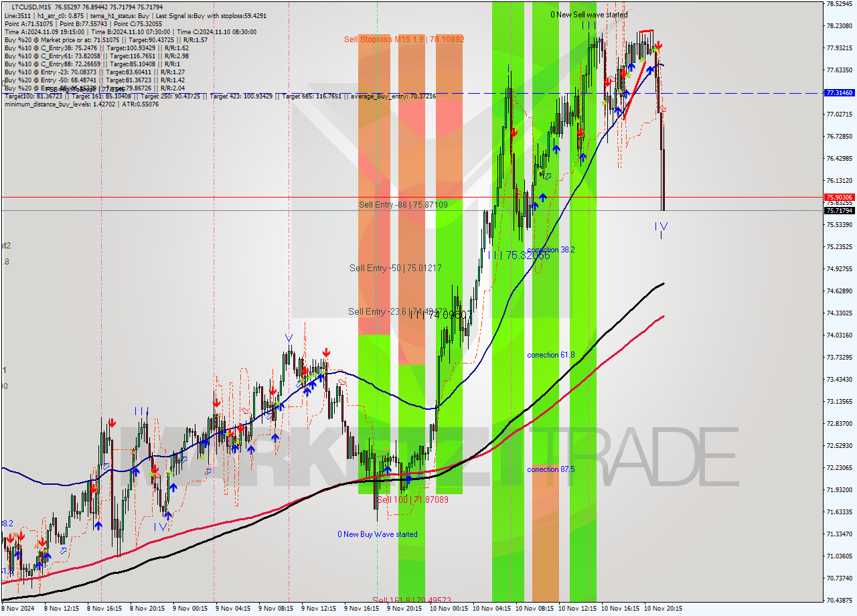This screenshot has width=857, height=616.
Task: Click '9 Nov 16:15' on the time axis
Action: (x=363, y=609)
